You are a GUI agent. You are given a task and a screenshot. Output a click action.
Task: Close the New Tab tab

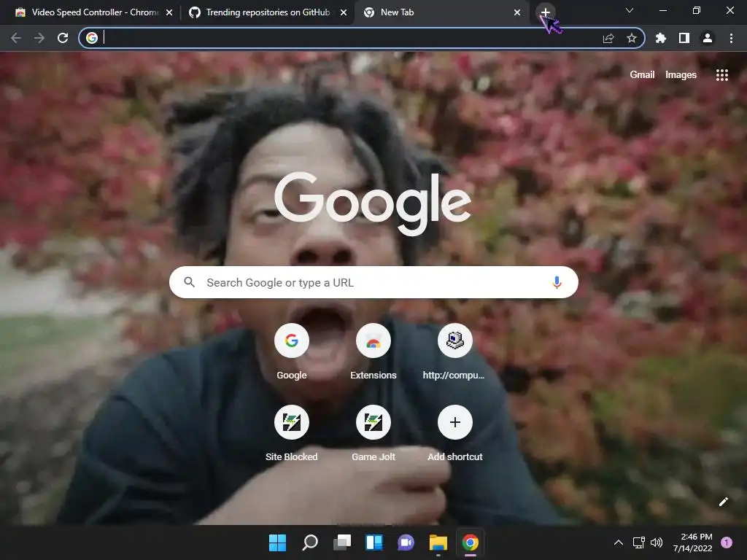click(x=517, y=12)
